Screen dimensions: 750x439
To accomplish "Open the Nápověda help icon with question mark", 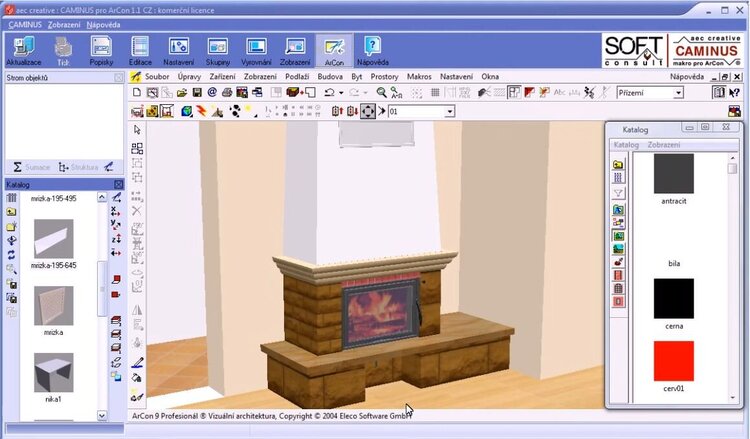I will (371, 51).
